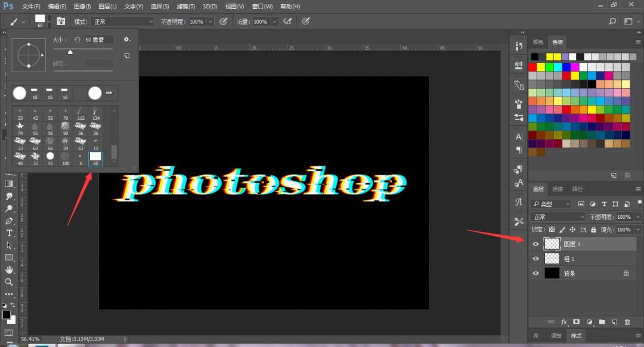The height and width of the screenshot is (347, 644).
Task: Open the brush settings gear menu
Action: tap(127, 39)
